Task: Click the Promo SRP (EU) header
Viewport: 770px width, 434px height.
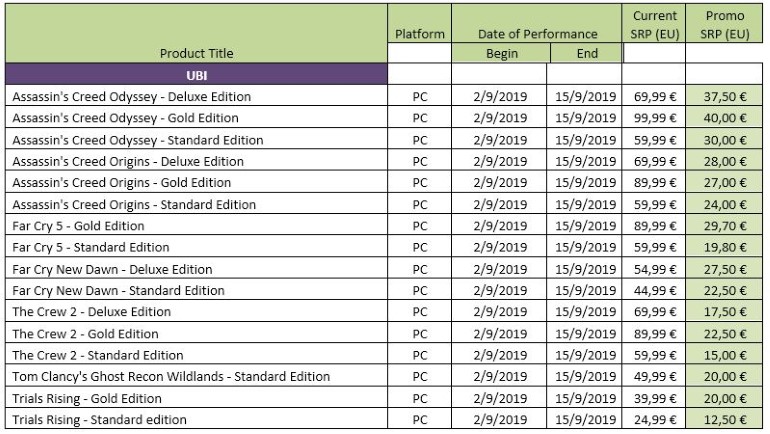Action: [725, 25]
